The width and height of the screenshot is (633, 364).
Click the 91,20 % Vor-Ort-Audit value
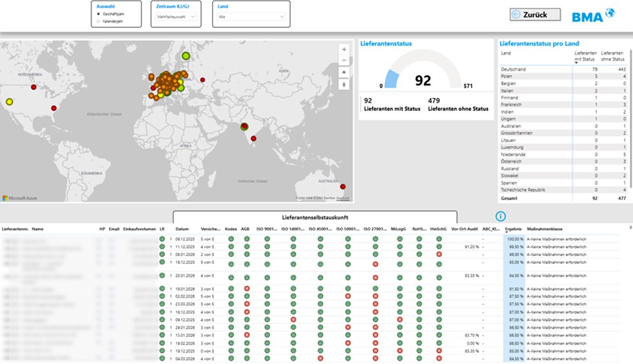click(x=472, y=247)
